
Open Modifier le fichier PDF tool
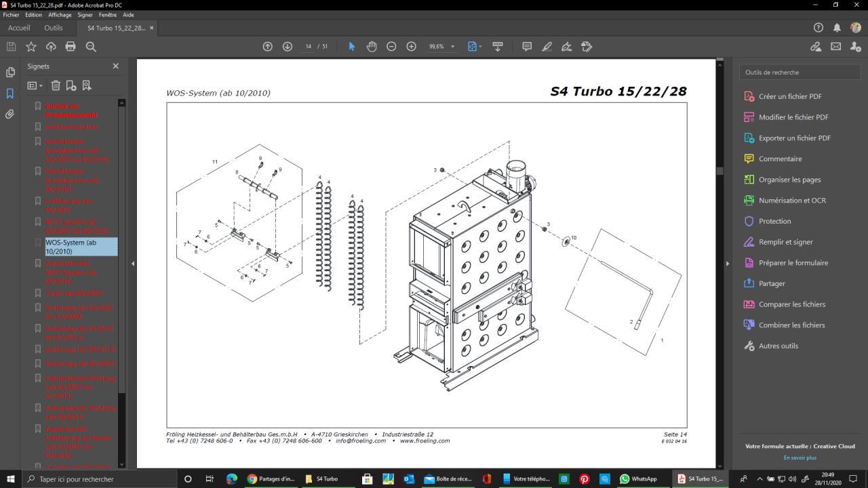[793, 117]
